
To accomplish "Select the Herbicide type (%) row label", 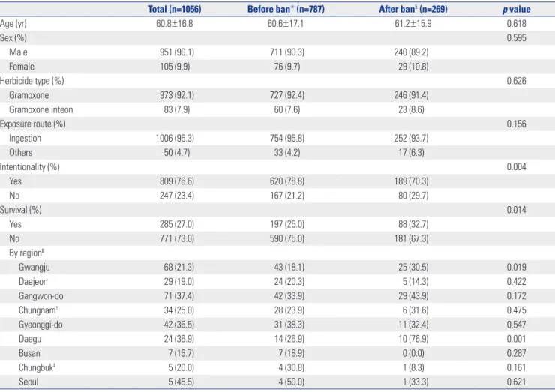I will point(31,81).
